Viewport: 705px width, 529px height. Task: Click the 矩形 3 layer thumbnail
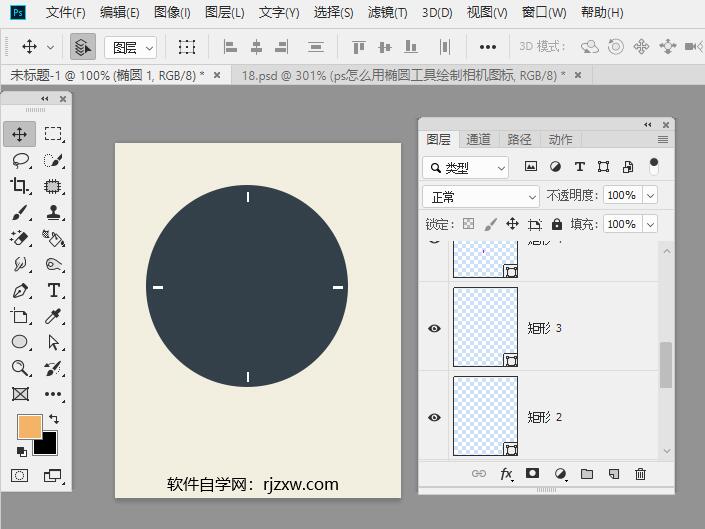485,327
